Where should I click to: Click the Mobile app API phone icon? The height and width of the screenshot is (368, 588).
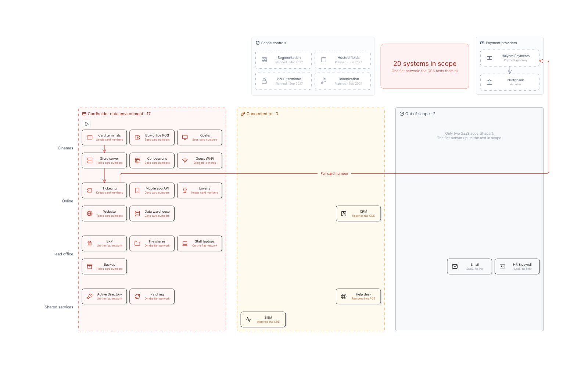137,191
